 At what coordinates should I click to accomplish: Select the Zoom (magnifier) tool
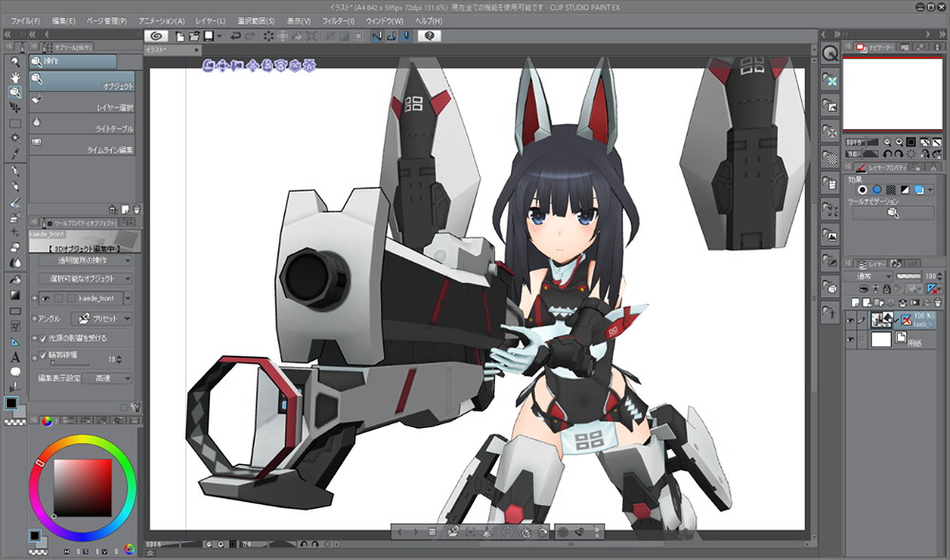pyautogui.click(x=15, y=62)
